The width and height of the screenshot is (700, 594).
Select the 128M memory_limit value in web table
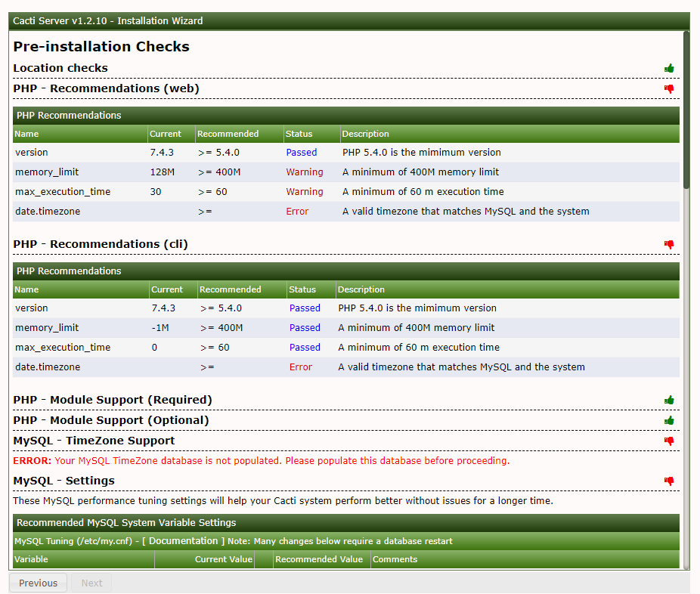click(162, 172)
